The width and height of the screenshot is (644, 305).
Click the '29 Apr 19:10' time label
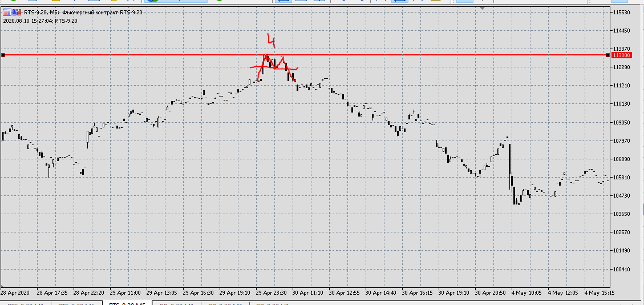235,292
